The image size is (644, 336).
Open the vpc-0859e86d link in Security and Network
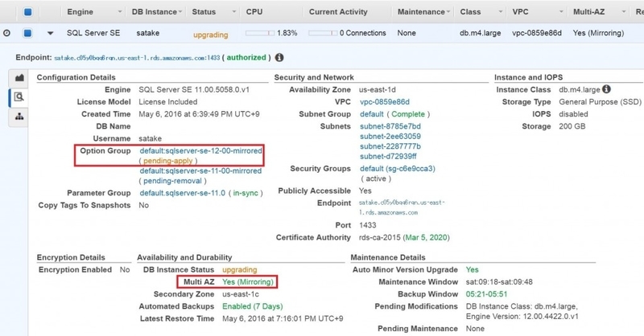coord(385,102)
